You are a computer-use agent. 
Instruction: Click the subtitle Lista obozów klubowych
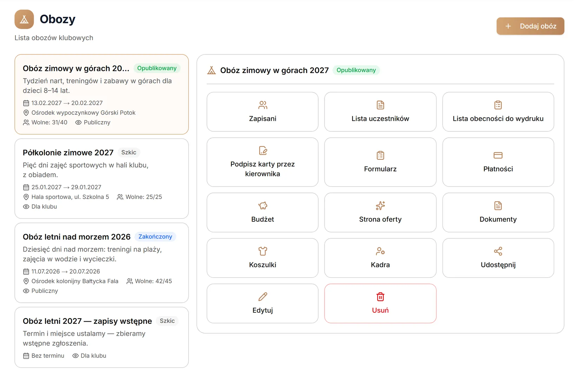click(x=54, y=38)
